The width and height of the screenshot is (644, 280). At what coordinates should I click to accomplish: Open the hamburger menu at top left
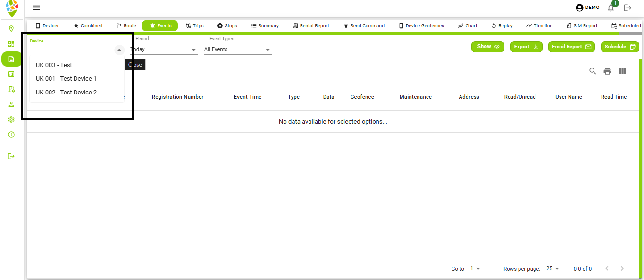click(36, 8)
